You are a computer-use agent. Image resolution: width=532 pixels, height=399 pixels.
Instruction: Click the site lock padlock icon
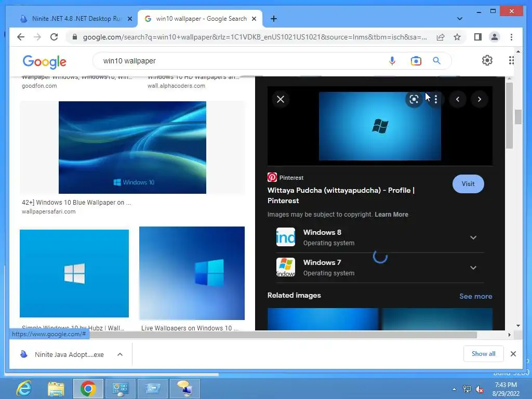coord(75,37)
